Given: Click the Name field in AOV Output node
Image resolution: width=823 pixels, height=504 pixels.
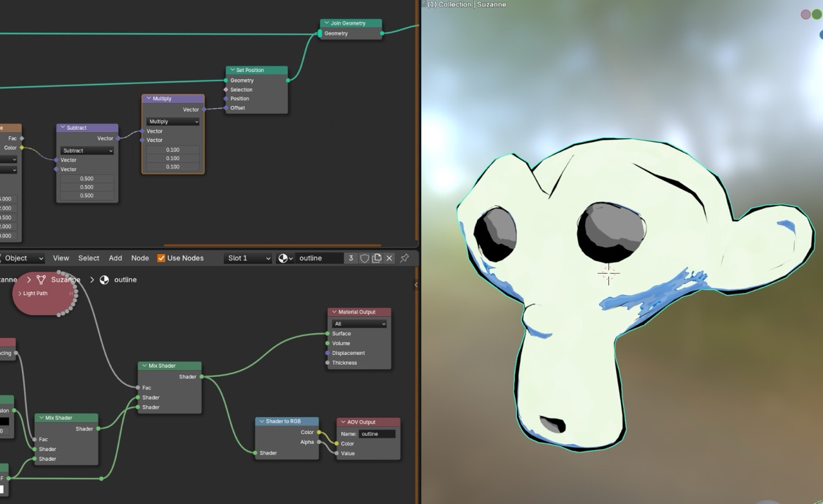Looking at the screenshot, I should (377, 434).
